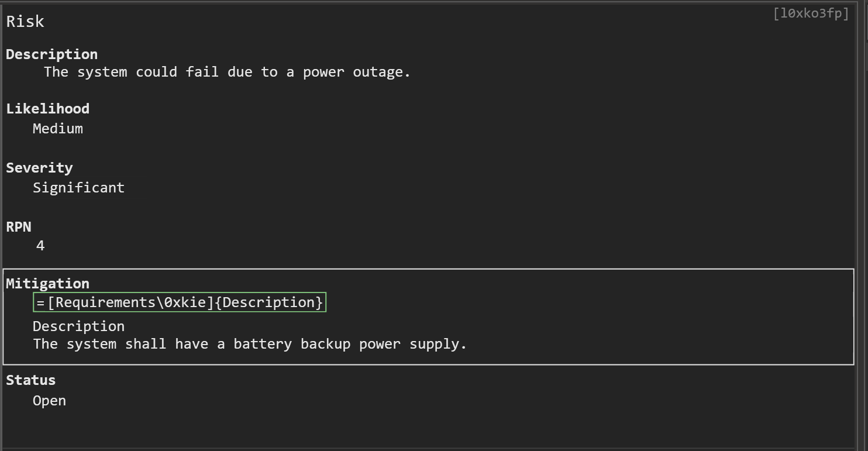Click the vertical scrollbar at right edge

point(861,225)
